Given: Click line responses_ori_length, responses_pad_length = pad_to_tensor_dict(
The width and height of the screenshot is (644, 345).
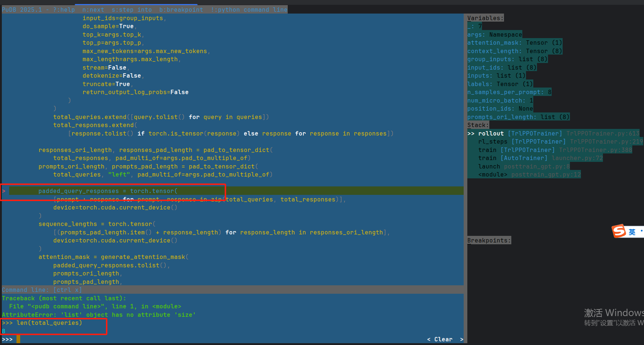Looking at the screenshot, I should pyautogui.click(x=155, y=150).
